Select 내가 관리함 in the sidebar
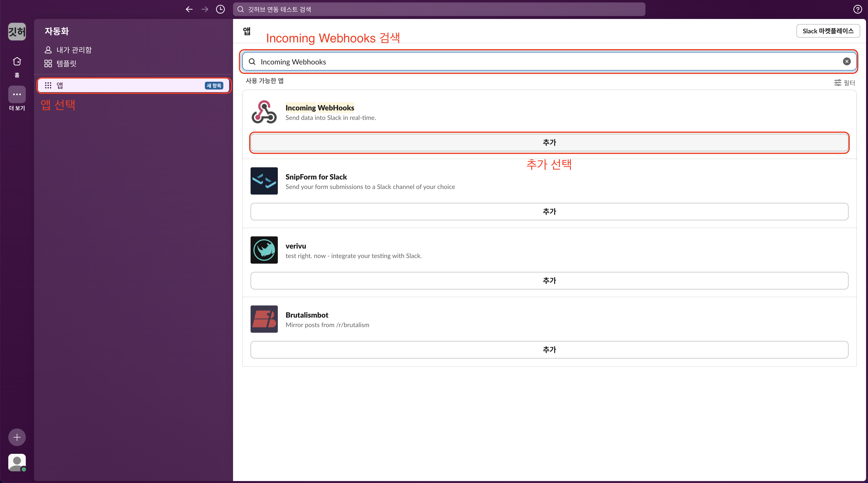The height and width of the screenshot is (483, 868). [x=74, y=50]
